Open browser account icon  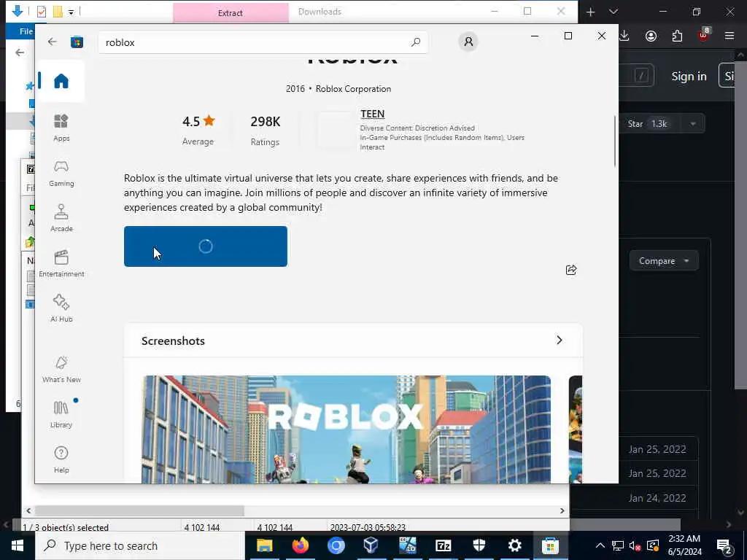(x=651, y=36)
